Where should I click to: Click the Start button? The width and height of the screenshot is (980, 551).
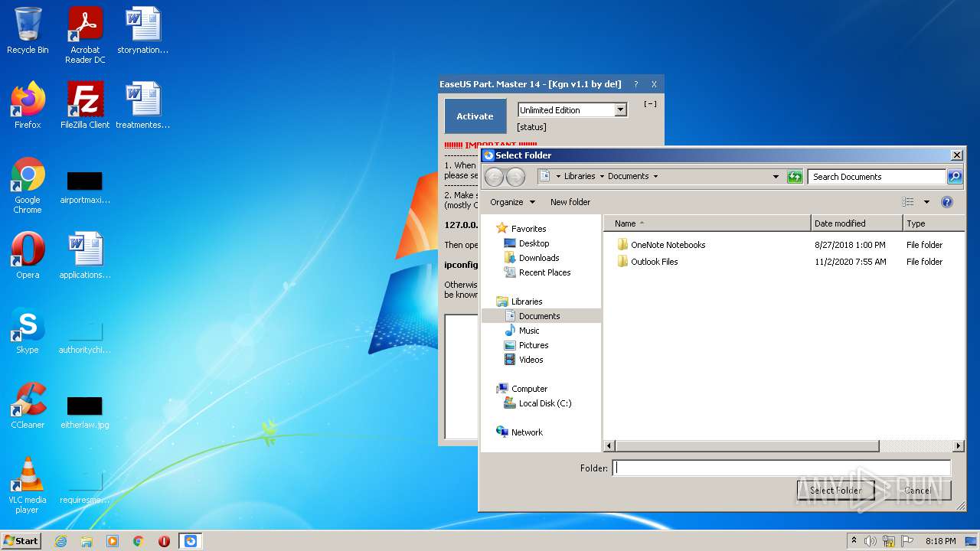21,541
